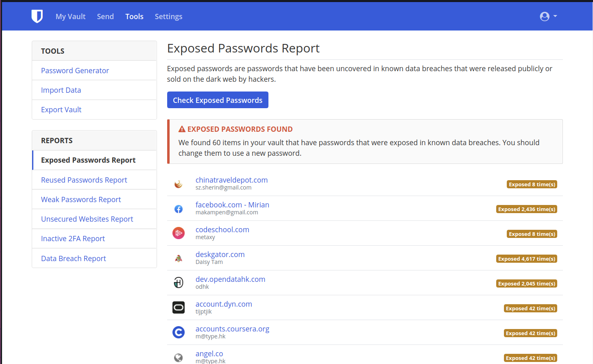Open the Send tab
Image resolution: width=593 pixels, height=364 pixels.
tap(105, 17)
